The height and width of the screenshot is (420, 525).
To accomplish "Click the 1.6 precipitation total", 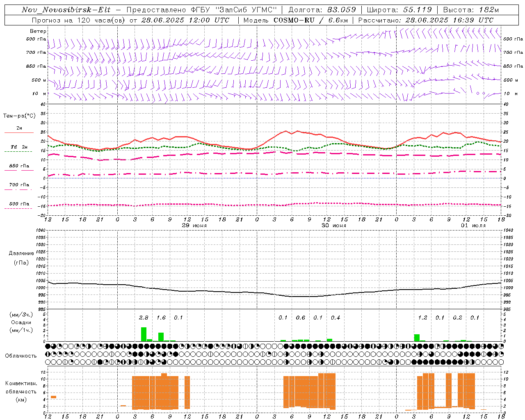I will click(x=161, y=318).
